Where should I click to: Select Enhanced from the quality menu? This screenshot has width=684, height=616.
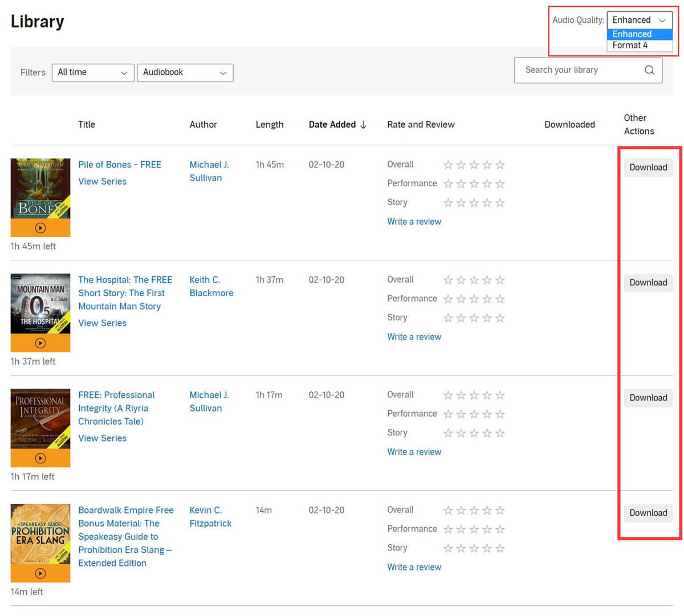[x=632, y=34]
